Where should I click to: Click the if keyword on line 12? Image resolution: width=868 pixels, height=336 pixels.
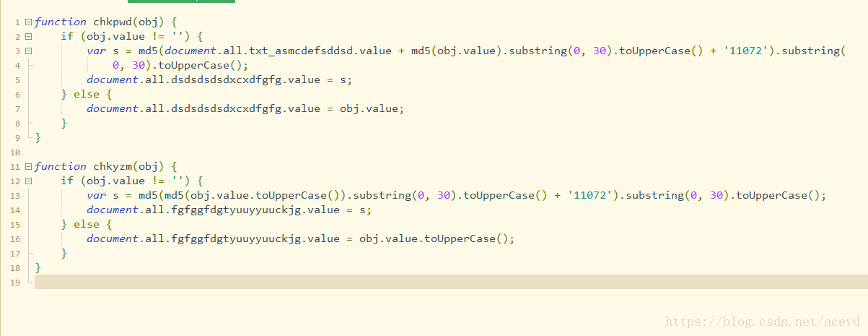coord(67,181)
